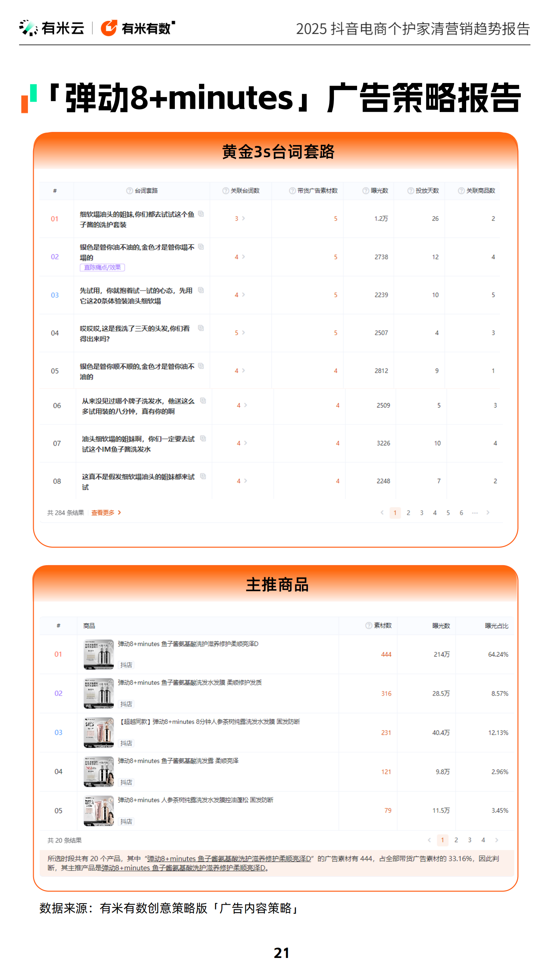Copy script text in row 04
This screenshot has height=980, width=551.
(201, 328)
